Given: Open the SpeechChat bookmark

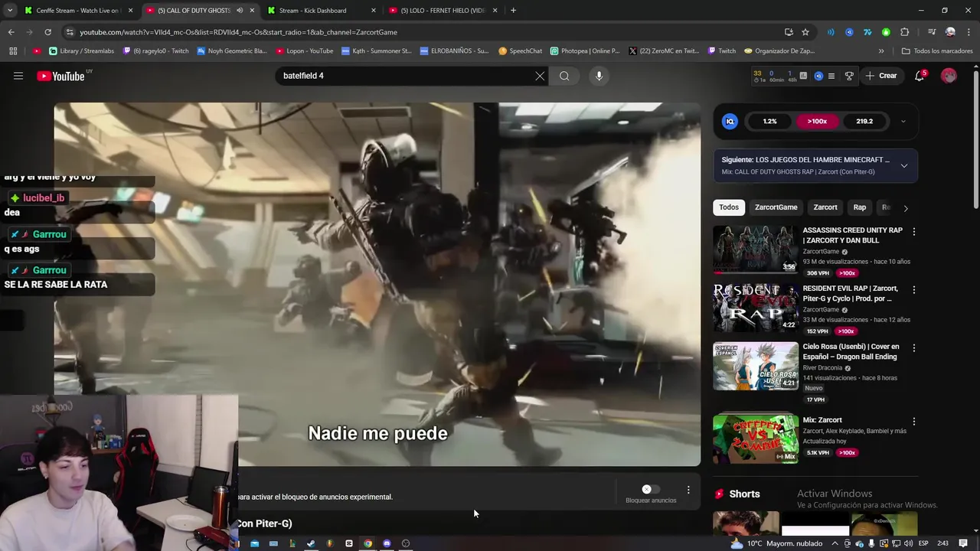Looking at the screenshot, I should coord(520,51).
